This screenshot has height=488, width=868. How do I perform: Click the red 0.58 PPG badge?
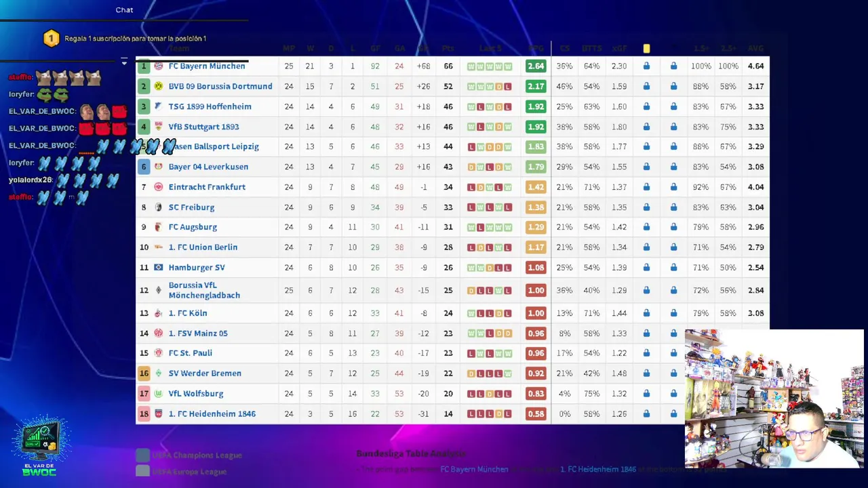click(536, 414)
